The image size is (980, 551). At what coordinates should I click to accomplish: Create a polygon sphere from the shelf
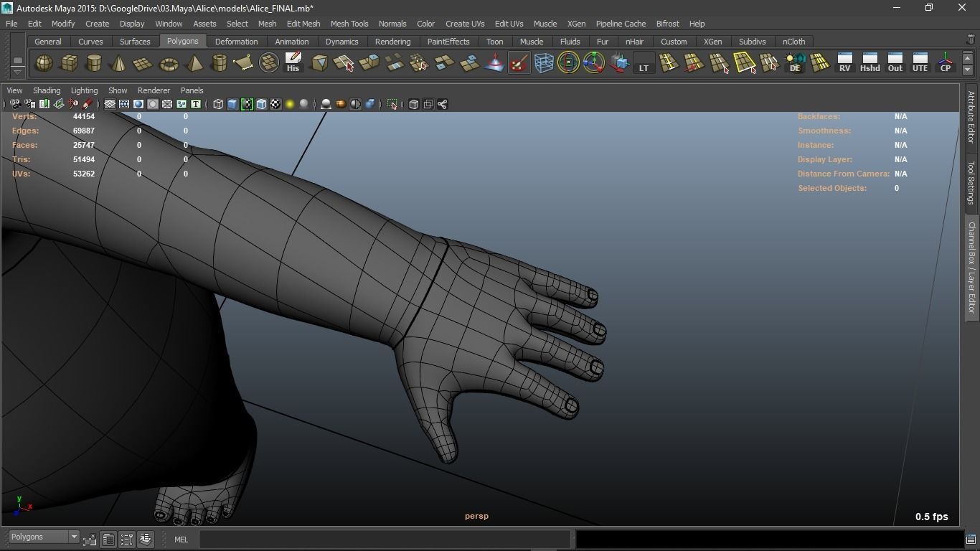tap(44, 63)
